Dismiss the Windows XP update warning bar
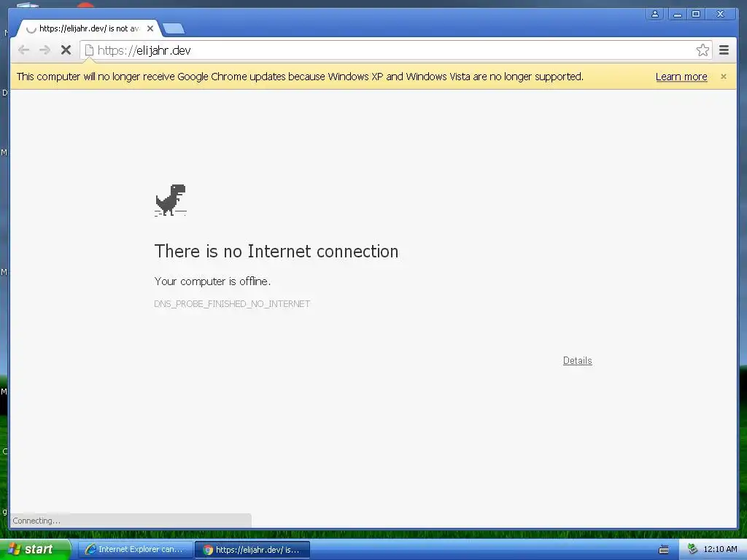 [723, 76]
